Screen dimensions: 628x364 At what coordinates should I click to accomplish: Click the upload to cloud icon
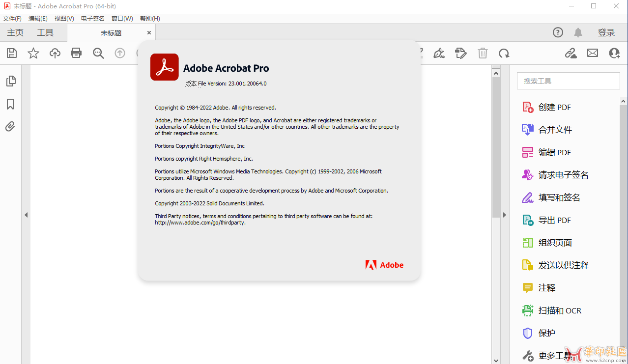coord(55,53)
